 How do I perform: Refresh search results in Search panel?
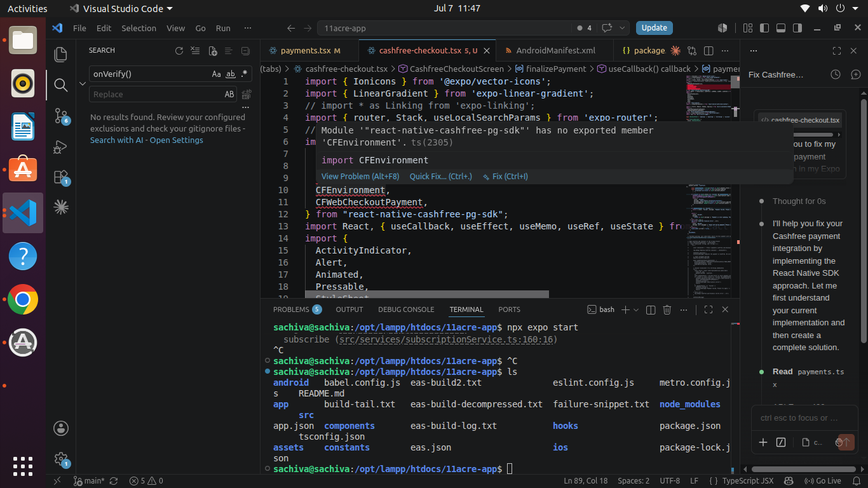click(179, 51)
